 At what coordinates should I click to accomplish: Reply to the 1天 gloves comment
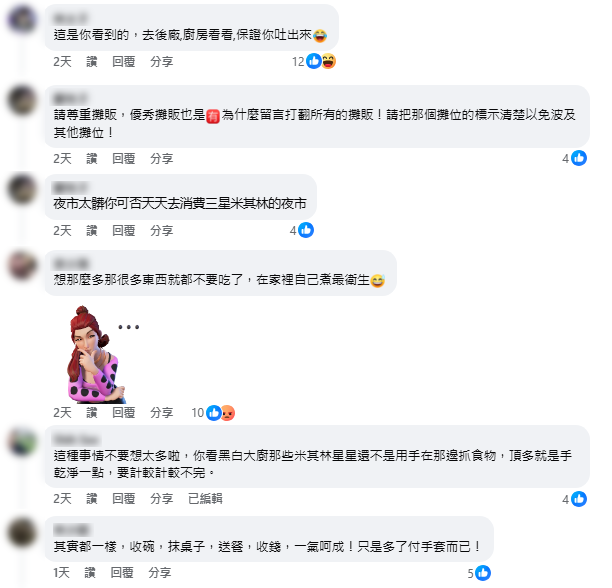(x=122, y=573)
